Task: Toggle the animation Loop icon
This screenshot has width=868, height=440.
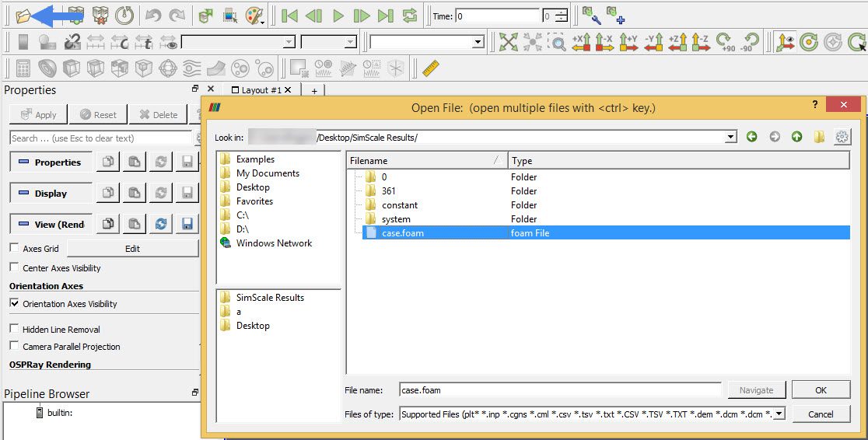Action: pos(410,15)
